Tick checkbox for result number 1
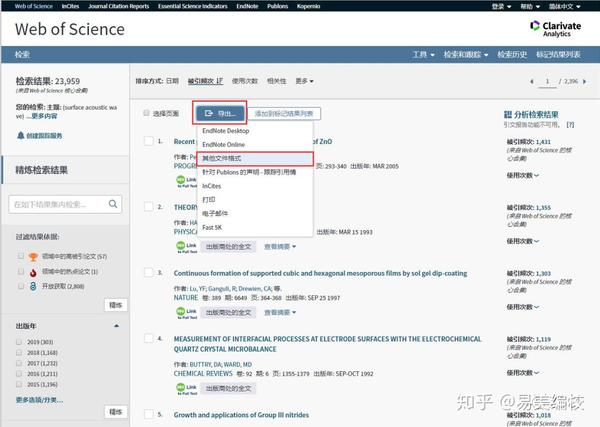Screen dimensions: 600x427 pyautogui.click(x=148, y=141)
